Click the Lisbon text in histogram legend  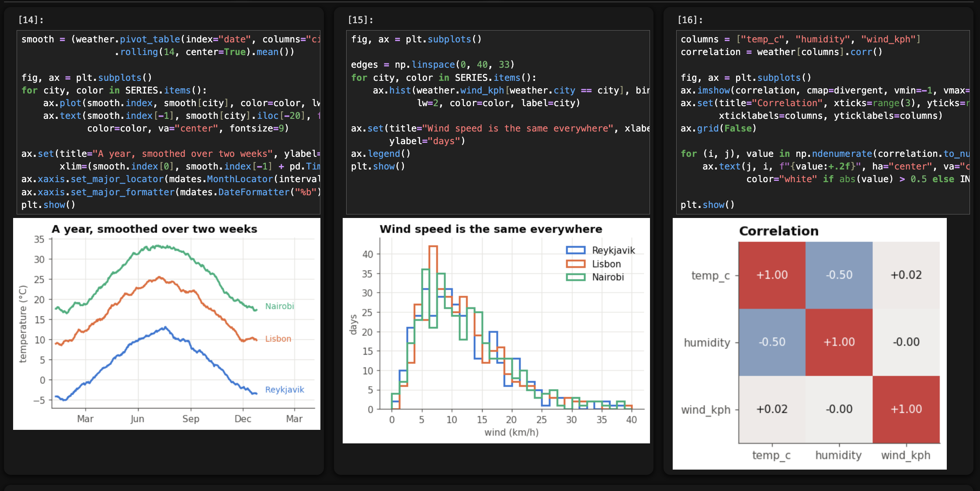pyautogui.click(x=606, y=264)
